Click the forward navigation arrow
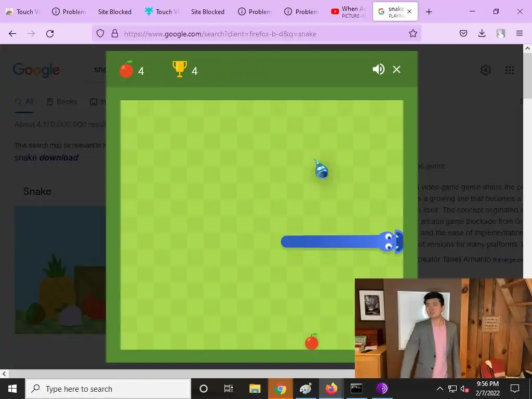The image size is (532, 399). click(31, 34)
